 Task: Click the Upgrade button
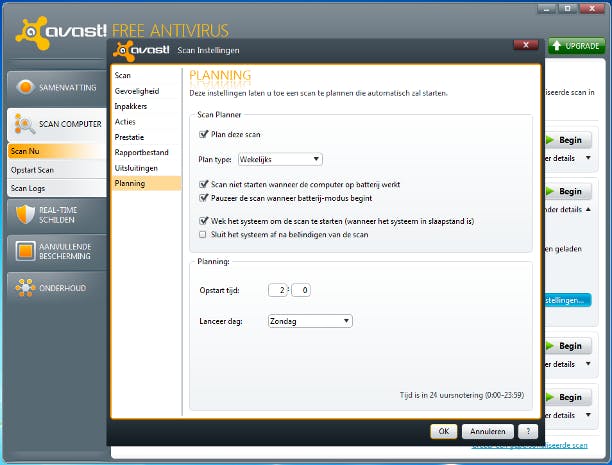(576, 46)
